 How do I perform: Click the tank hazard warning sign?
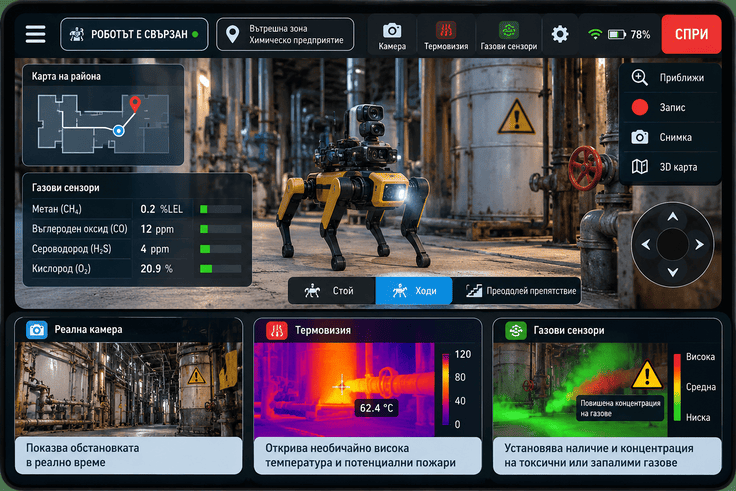point(516,117)
